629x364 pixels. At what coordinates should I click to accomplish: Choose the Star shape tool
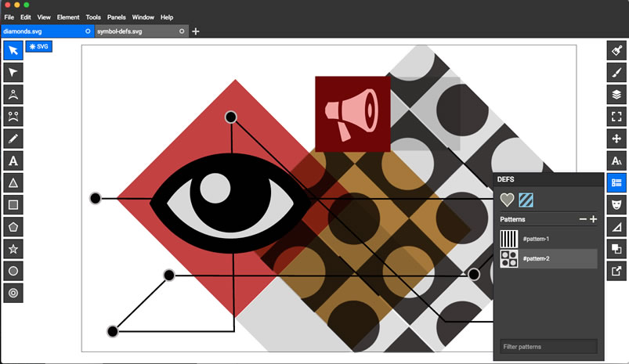(x=13, y=249)
